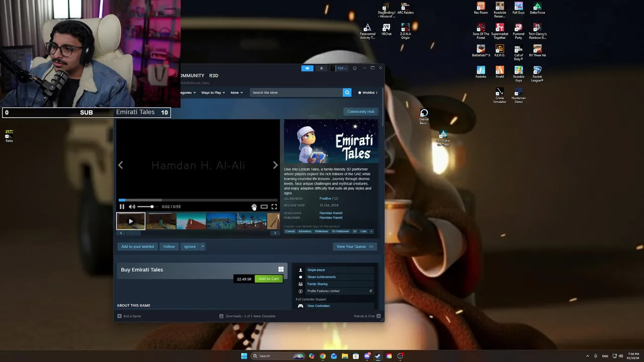The image size is (644, 362).
Task: Open the Emirati Tales header image
Action: [x=331, y=142]
